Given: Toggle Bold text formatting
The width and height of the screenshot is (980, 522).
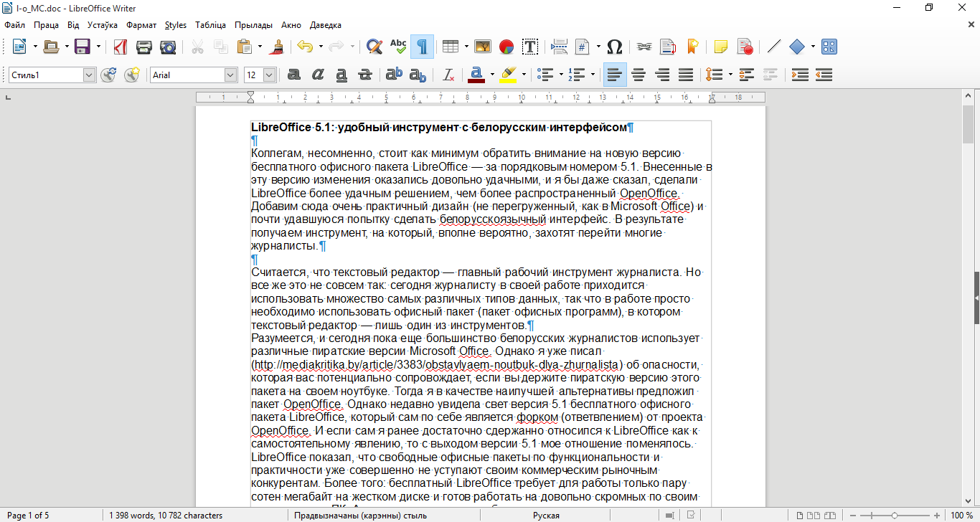Looking at the screenshot, I should (x=293, y=75).
